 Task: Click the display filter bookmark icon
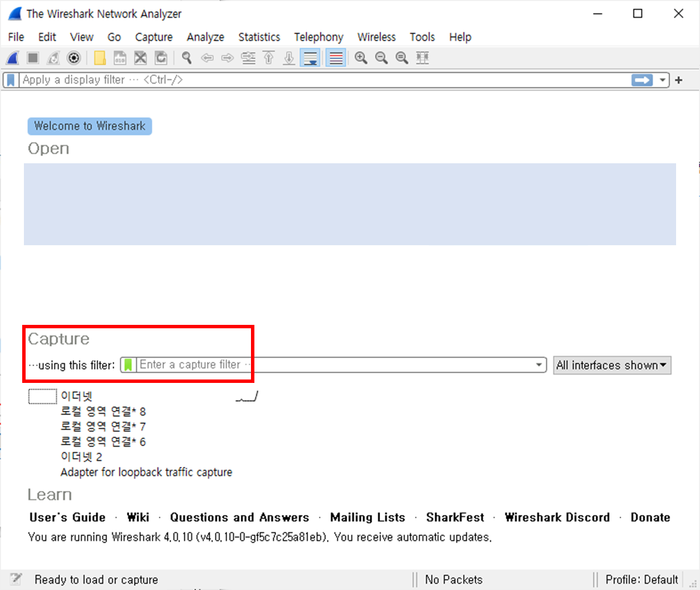point(11,80)
